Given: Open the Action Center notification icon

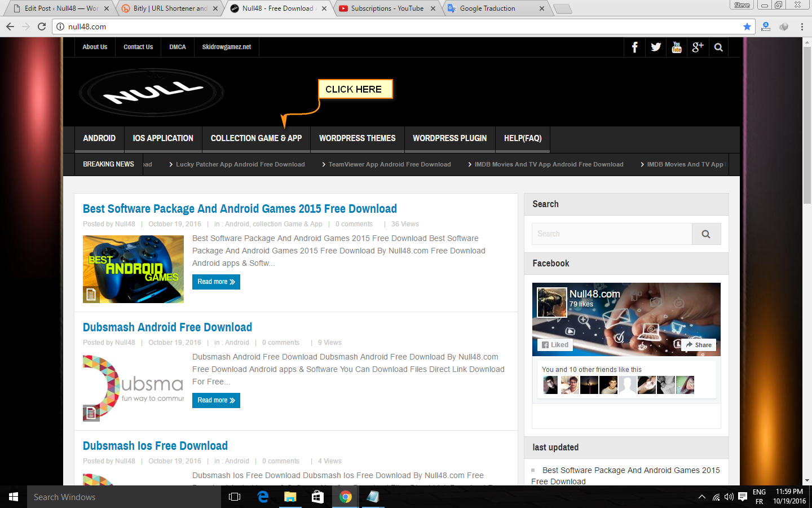Looking at the screenshot, I should pos(743,497).
